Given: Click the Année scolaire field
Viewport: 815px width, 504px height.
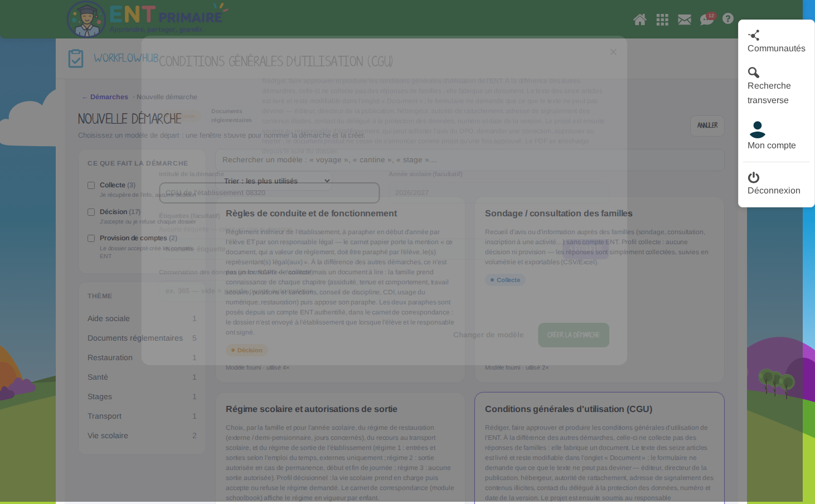Looking at the screenshot, I should click(x=498, y=193).
